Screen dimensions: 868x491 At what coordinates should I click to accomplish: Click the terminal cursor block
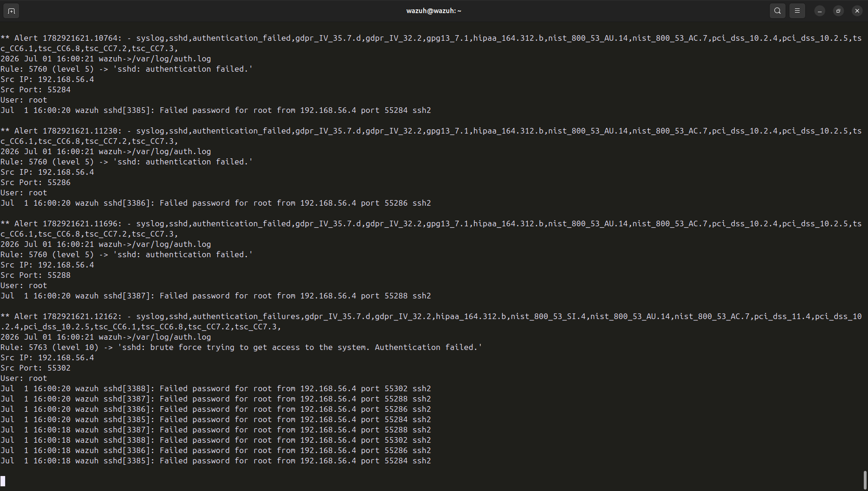point(3,481)
